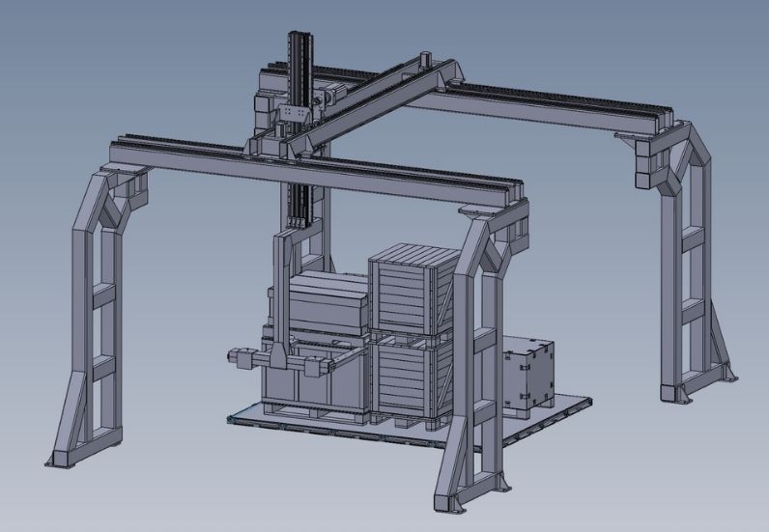Select the base foot of front-left leg

click(x=60, y=459)
